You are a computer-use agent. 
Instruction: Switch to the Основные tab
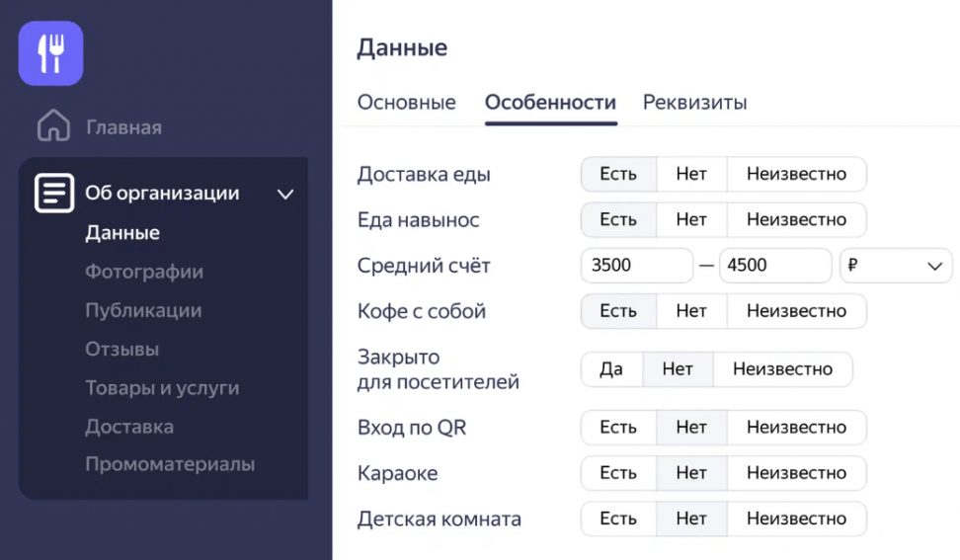pyautogui.click(x=406, y=103)
